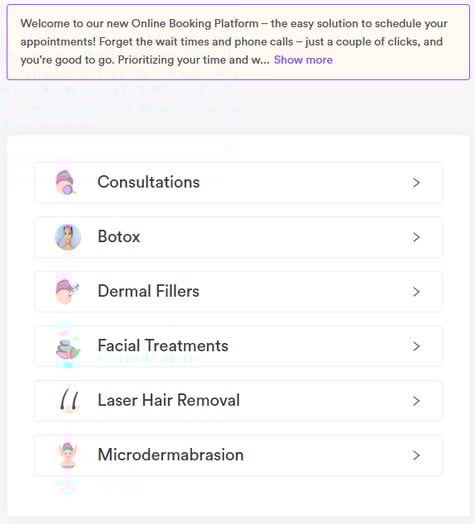Click the Dermal Fillers syringe icon
The image size is (475, 524).
(x=67, y=291)
